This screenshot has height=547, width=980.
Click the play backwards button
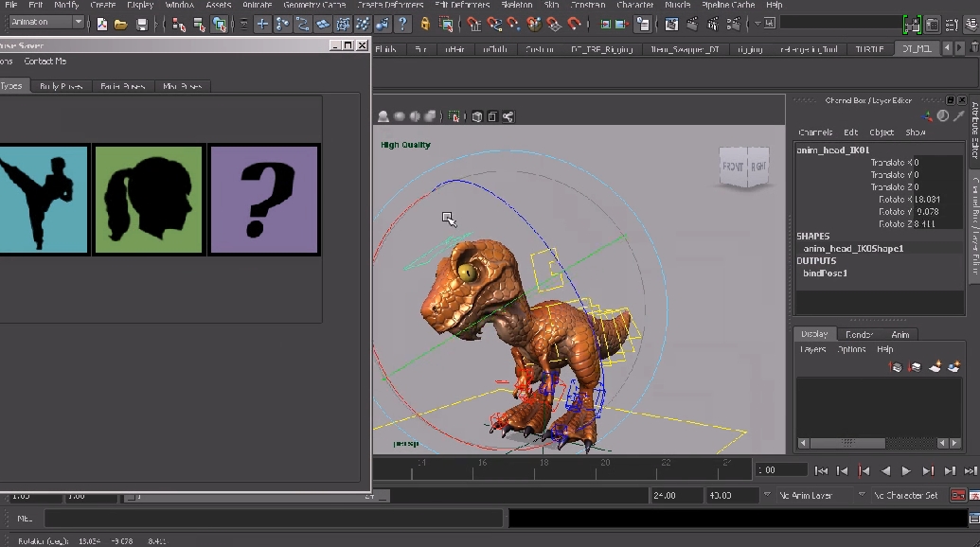(x=885, y=471)
